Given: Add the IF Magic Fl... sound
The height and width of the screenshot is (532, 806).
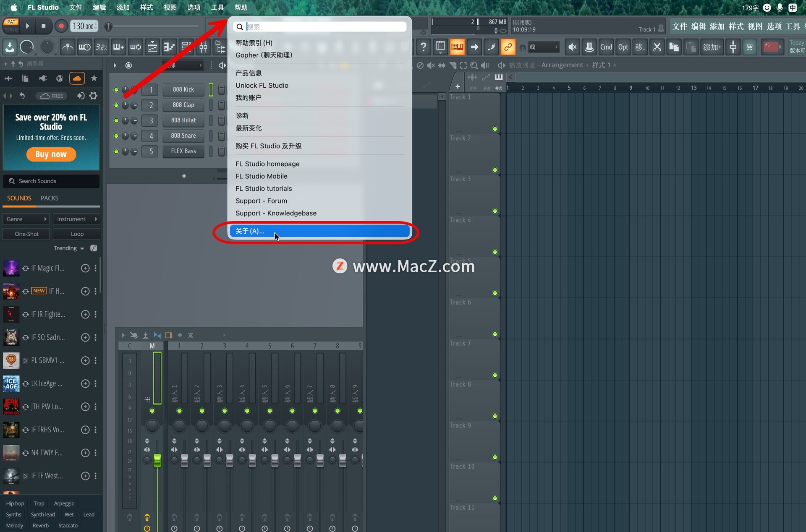Looking at the screenshot, I should point(85,268).
